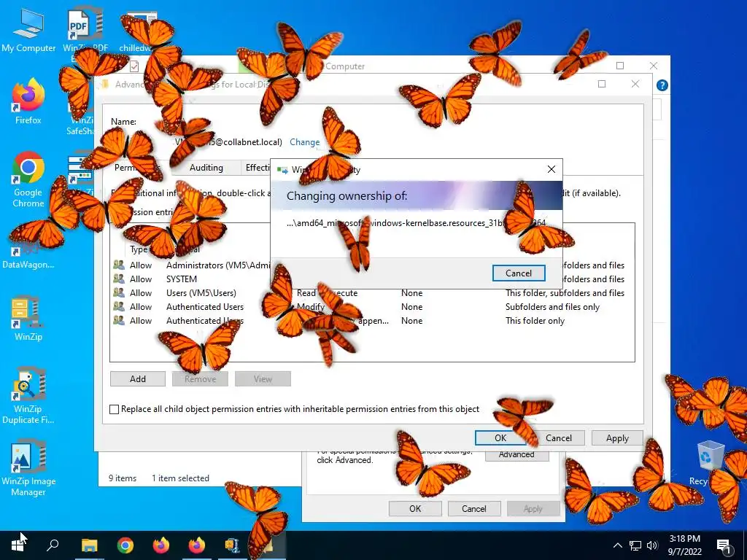Click the '1 item selected' status text
Screen dimensions: 747x560
coord(181,478)
